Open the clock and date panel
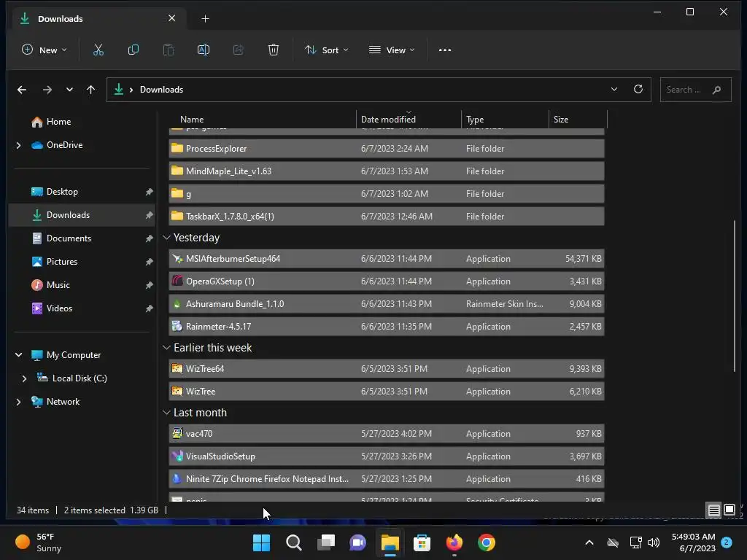Image resolution: width=747 pixels, height=560 pixels. [x=694, y=542]
